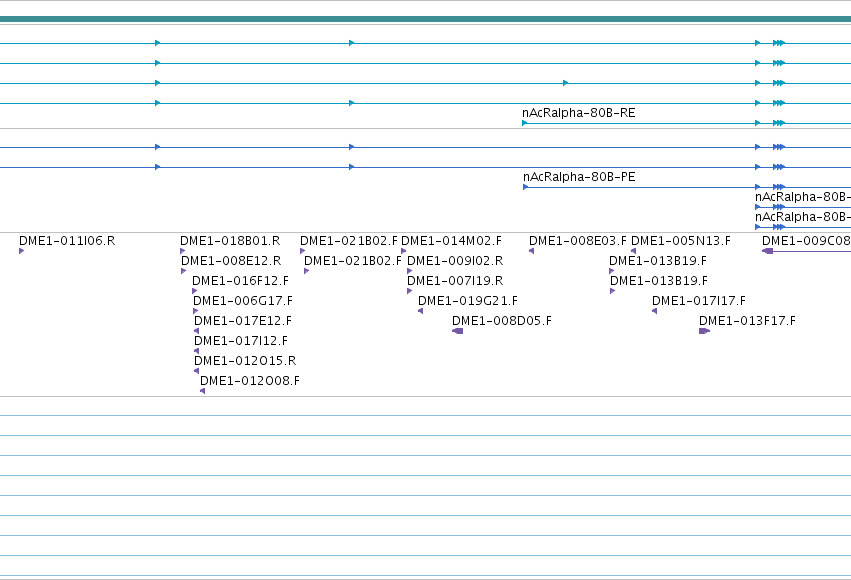Image resolution: width=851 pixels, height=580 pixels.
Task: Select the nAcRalpha-80B-RE transcript label
Action: (579, 113)
